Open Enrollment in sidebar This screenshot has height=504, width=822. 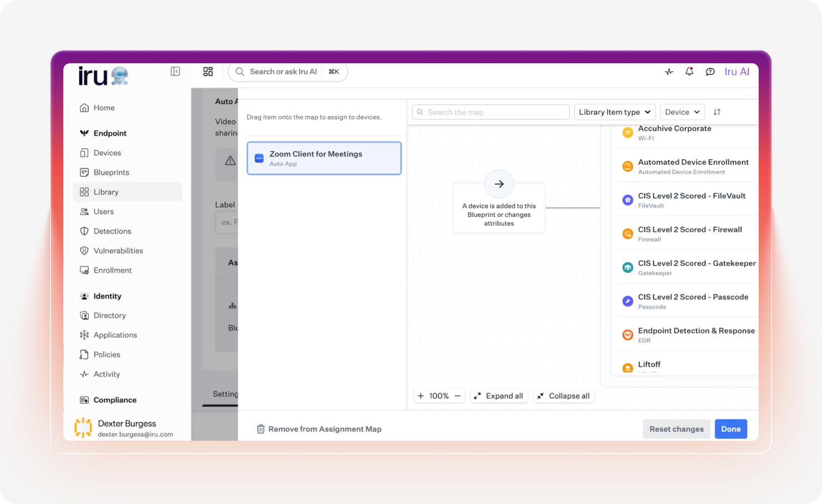pos(112,270)
